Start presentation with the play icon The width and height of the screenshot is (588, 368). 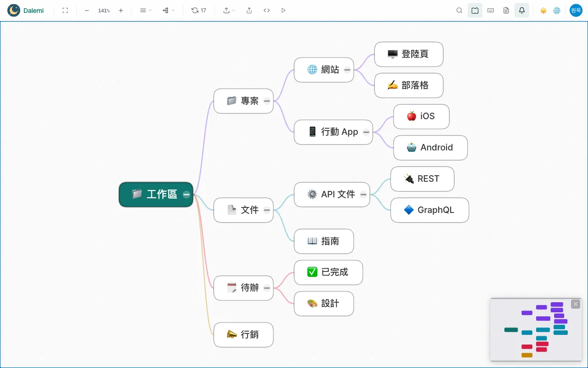tap(283, 10)
